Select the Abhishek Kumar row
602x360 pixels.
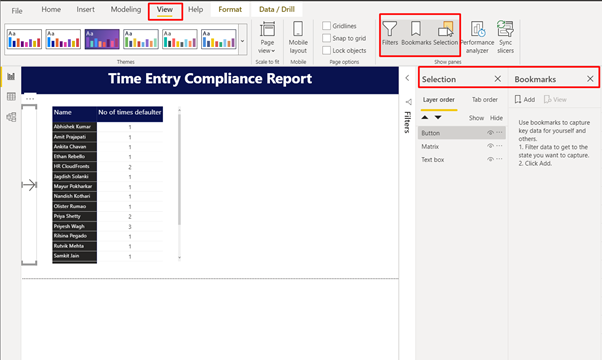(108, 127)
